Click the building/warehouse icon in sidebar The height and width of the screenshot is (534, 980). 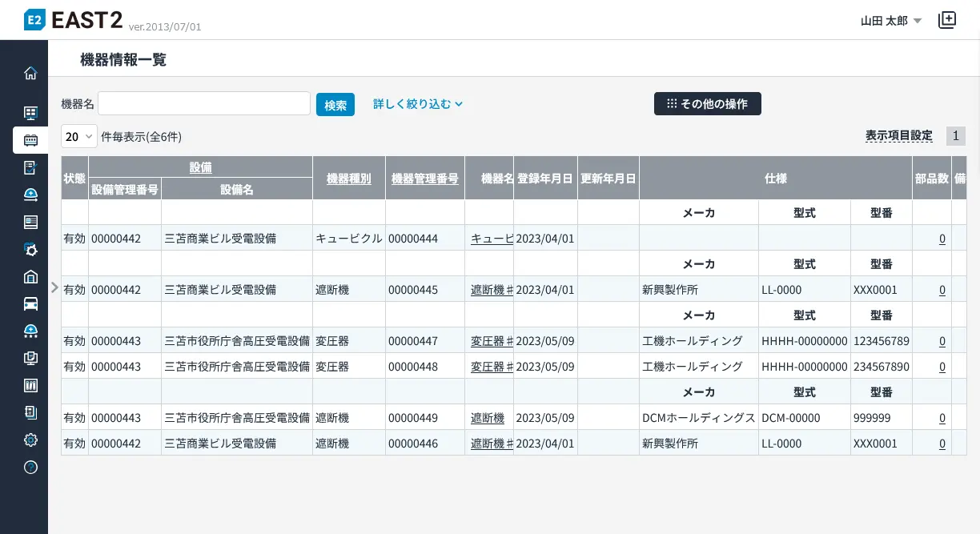click(30, 277)
